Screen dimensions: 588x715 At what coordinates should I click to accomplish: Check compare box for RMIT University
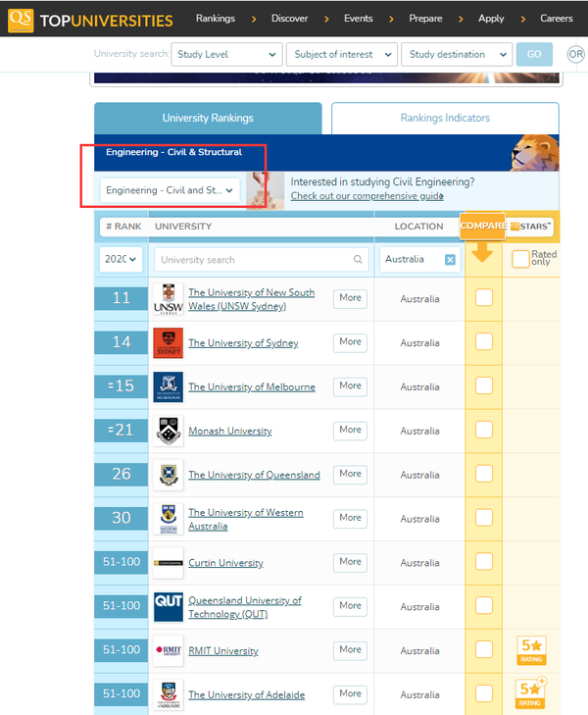click(x=484, y=649)
